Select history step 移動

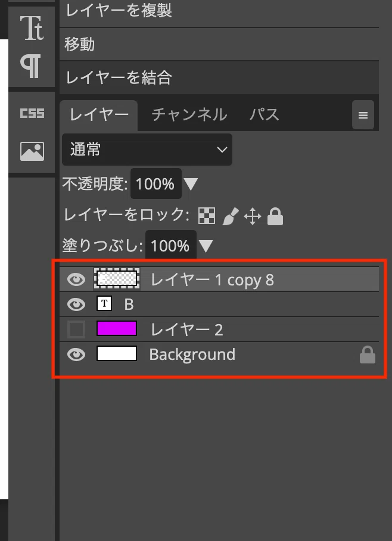click(x=219, y=44)
